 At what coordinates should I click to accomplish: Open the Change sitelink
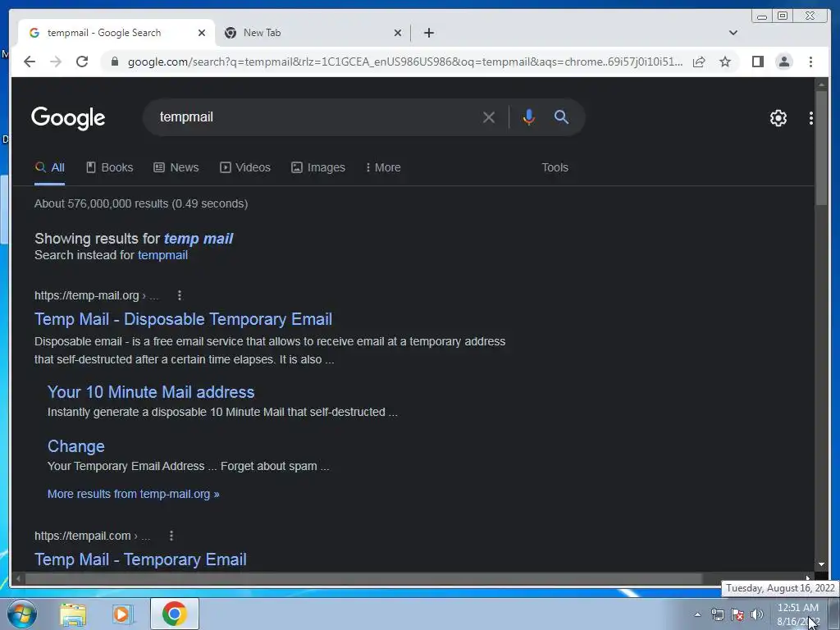coord(76,446)
